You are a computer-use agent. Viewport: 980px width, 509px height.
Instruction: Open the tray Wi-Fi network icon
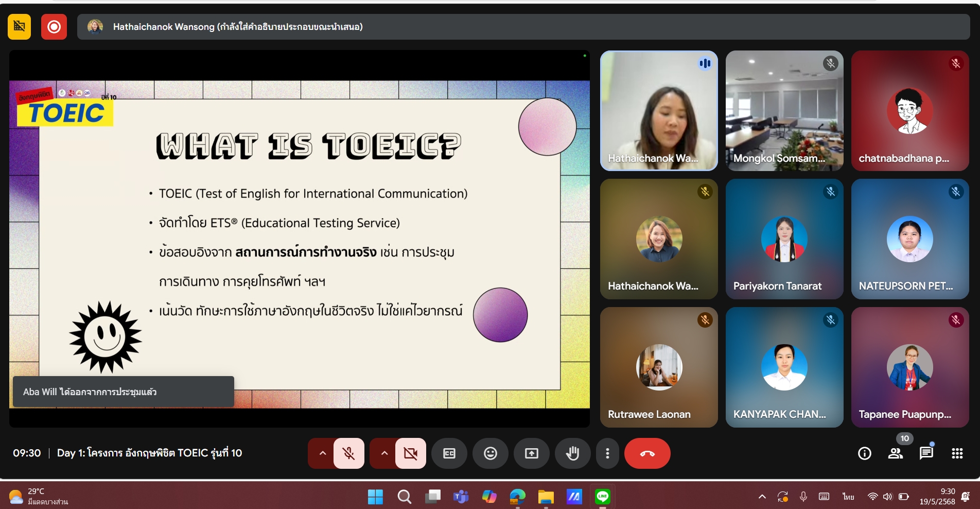872,497
